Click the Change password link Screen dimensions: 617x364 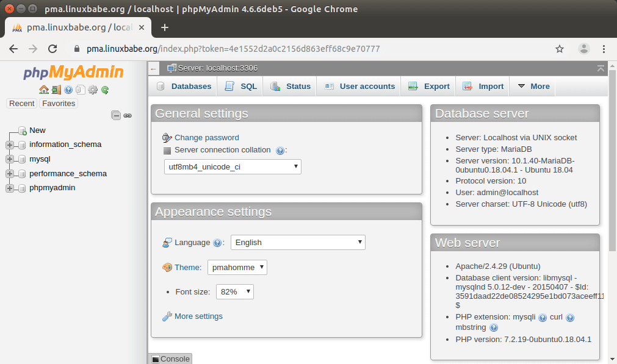click(x=206, y=138)
